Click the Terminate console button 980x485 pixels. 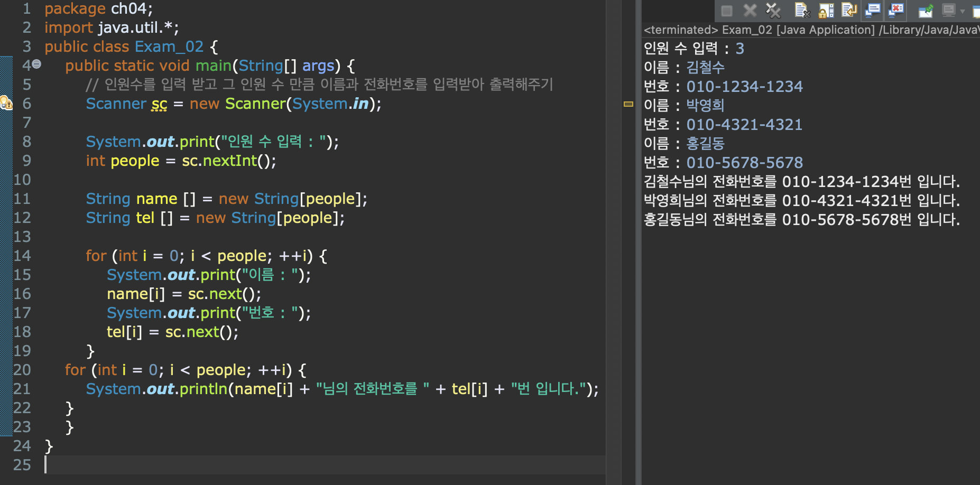pyautogui.click(x=727, y=10)
